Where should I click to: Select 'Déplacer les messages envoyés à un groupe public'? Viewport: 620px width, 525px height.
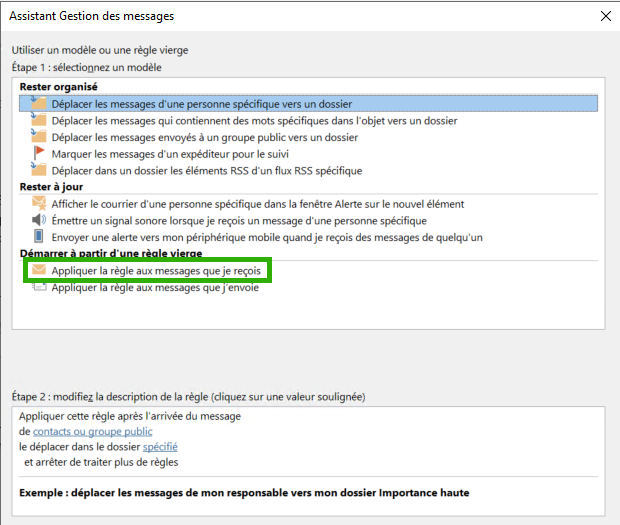(x=204, y=137)
